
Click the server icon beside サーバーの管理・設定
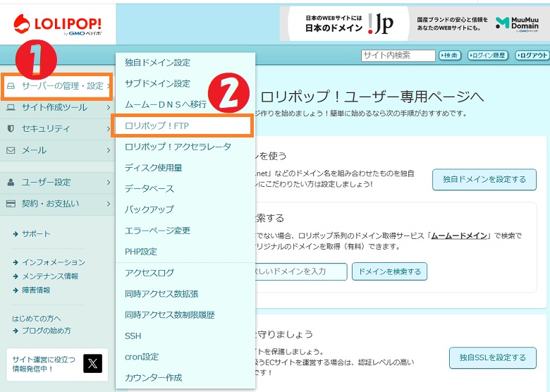(11, 86)
